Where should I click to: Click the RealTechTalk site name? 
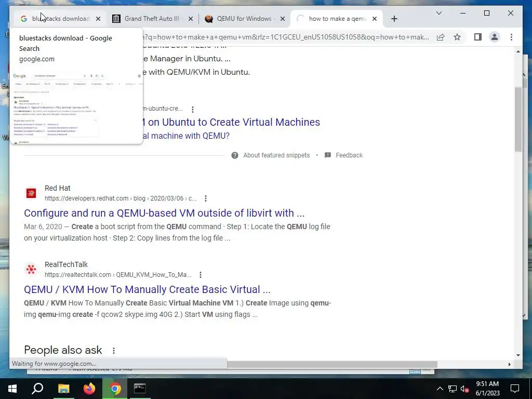(66, 264)
